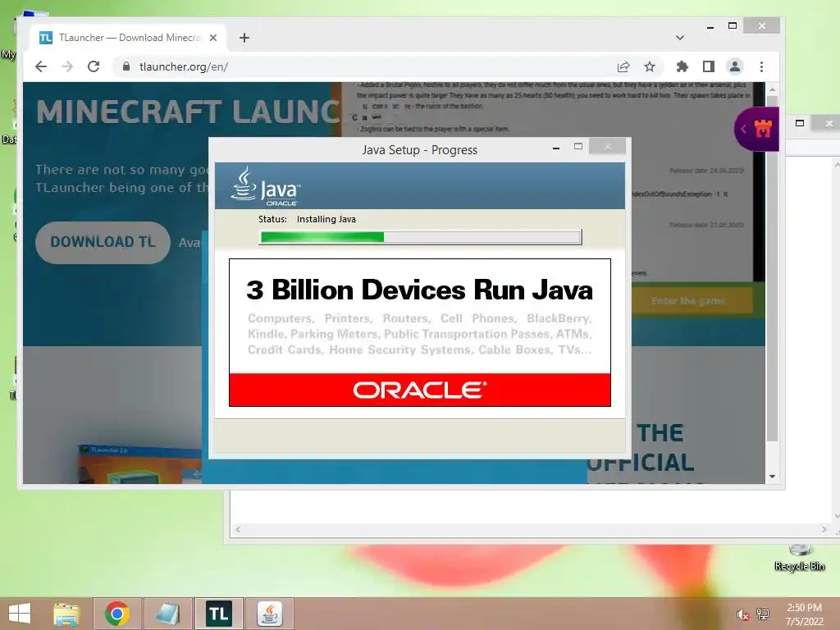The height and width of the screenshot is (630, 840).
Task: Bookmark this page with the star icon
Action: (650, 67)
